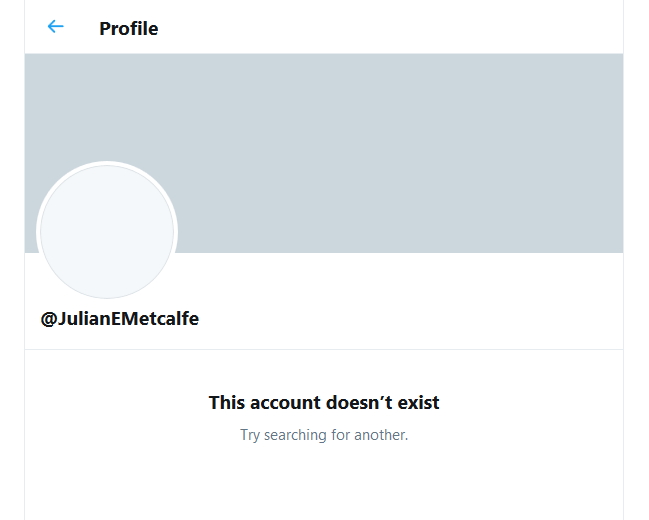Select the "This account doesn't exist" heading
The height and width of the screenshot is (520, 649).
(x=324, y=403)
